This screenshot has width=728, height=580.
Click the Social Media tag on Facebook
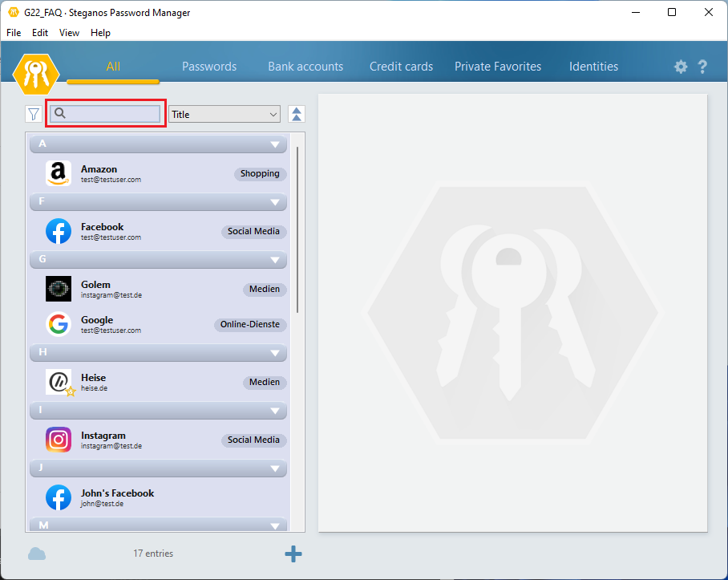tap(253, 231)
